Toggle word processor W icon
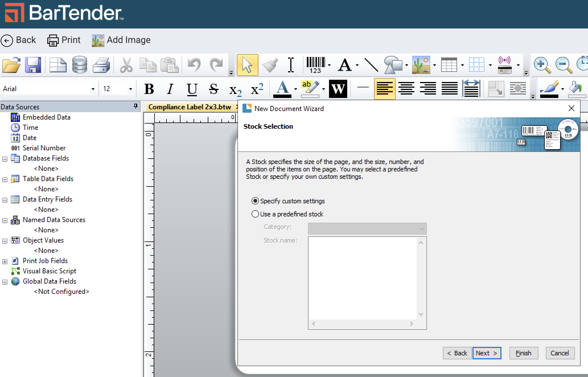The width and height of the screenshot is (588, 377). point(338,89)
